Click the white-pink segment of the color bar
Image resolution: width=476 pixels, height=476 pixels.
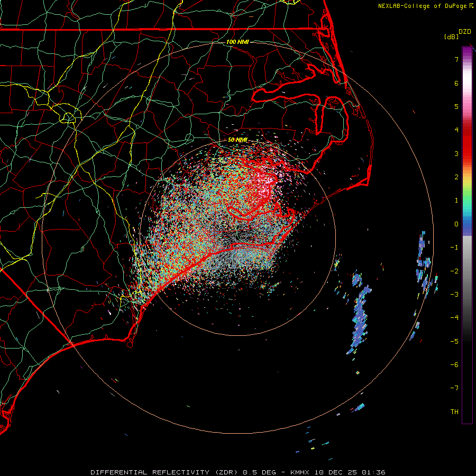pyautogui.click(x=467, y=82)
